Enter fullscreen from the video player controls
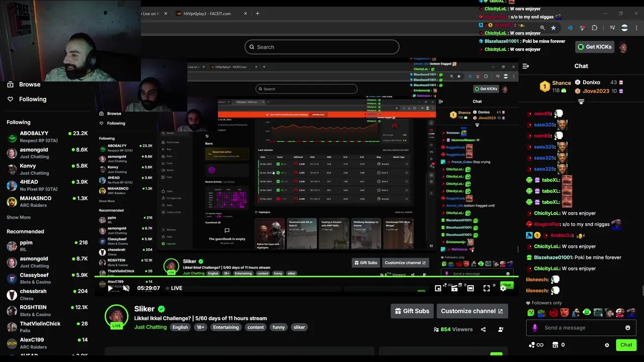The height and width of the screenshot is (362, 644). pos(487,288)
